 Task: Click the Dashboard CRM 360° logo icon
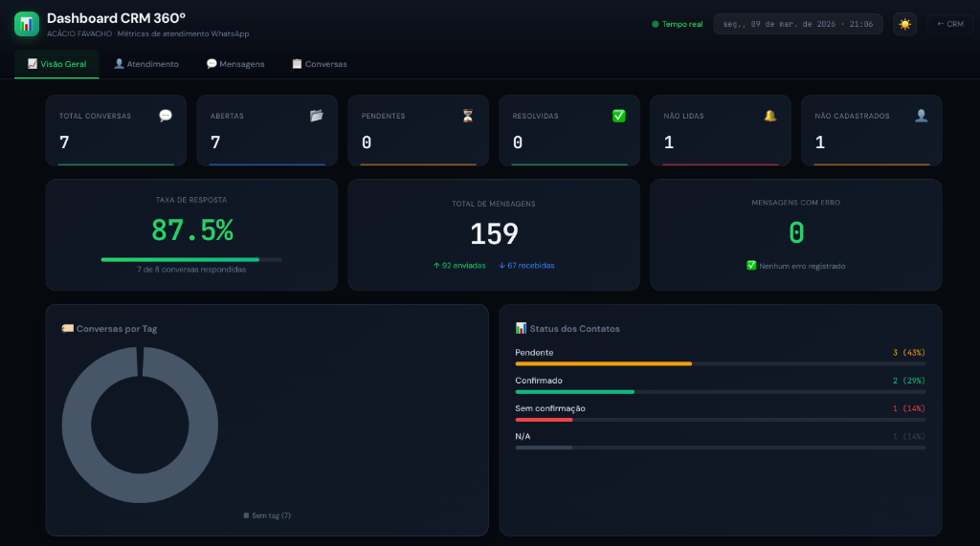click(x=26, y=24)
